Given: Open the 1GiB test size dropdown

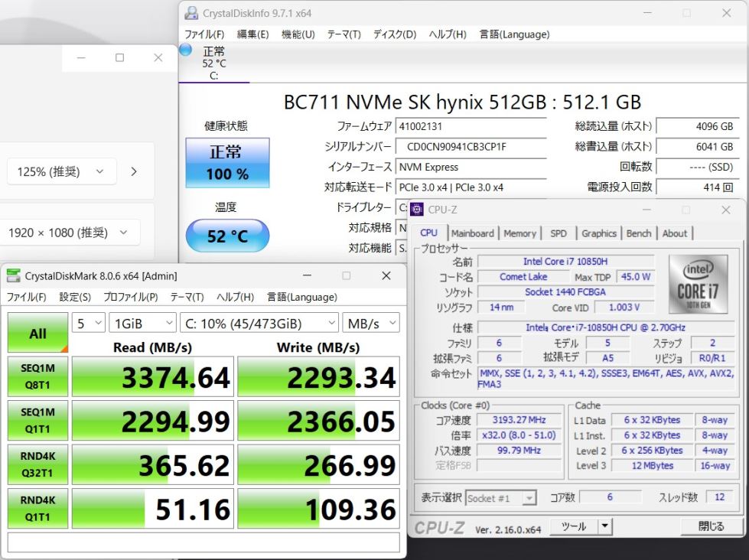Looking at the screenshot, I should tap(142, 323).
